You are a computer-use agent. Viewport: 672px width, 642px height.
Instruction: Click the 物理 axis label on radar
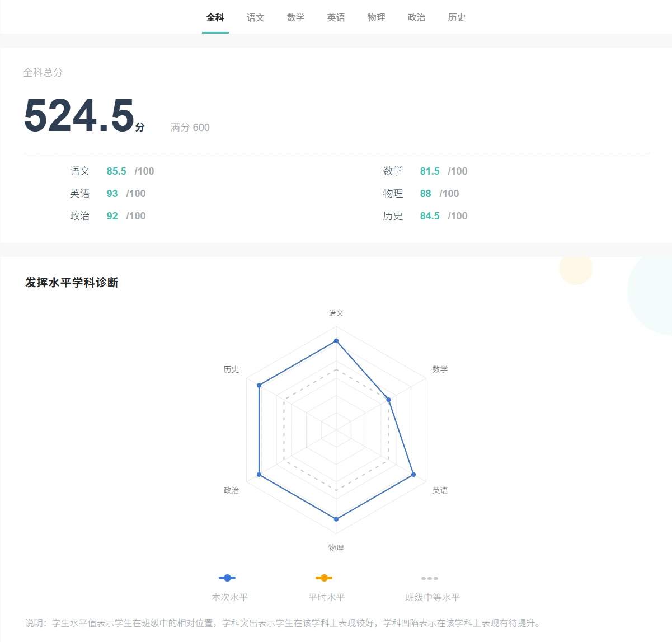[x=336, y=548]
